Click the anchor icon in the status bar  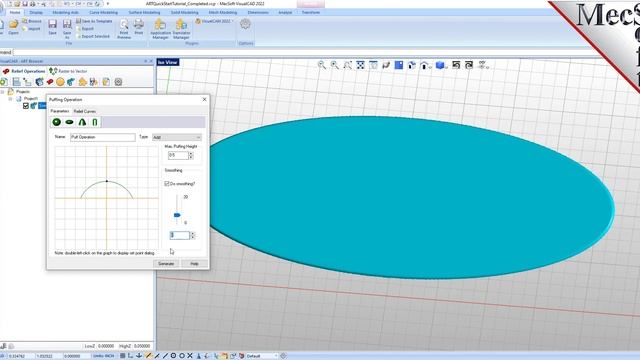pyautogui.click(x=139, y=356)
